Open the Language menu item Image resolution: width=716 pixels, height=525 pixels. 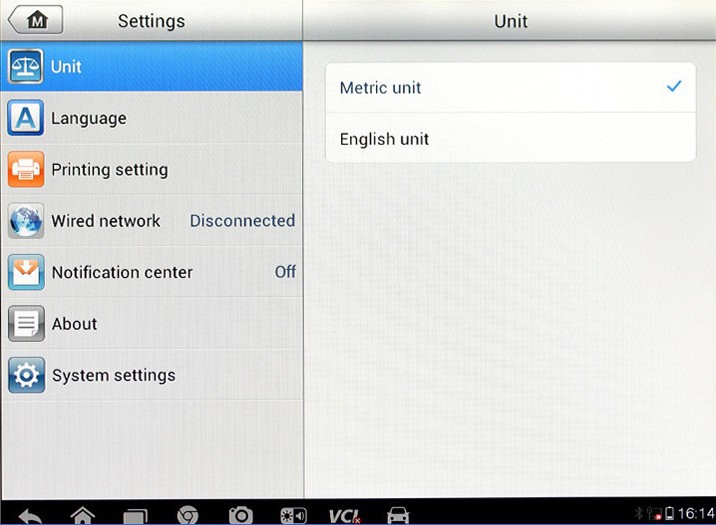pyautogui.click(x=89, y=118)
